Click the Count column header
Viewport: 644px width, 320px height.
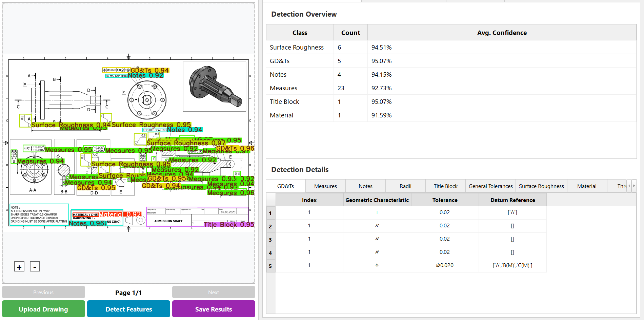[x=350, y=33]
